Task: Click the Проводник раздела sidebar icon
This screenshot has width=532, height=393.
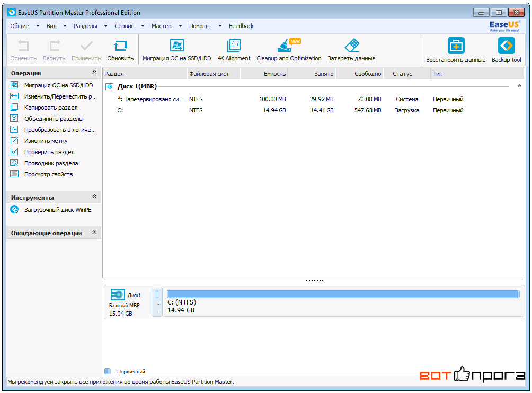Action: 14,163
